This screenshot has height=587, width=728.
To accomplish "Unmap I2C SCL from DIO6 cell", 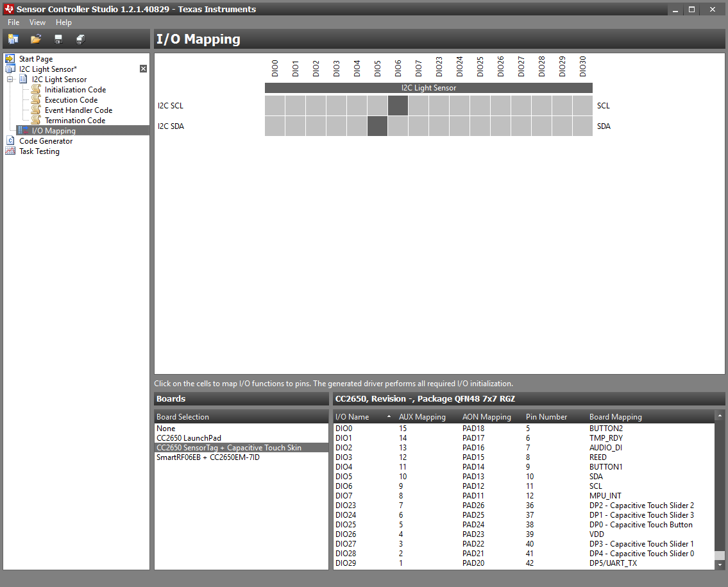I will 398,105.
